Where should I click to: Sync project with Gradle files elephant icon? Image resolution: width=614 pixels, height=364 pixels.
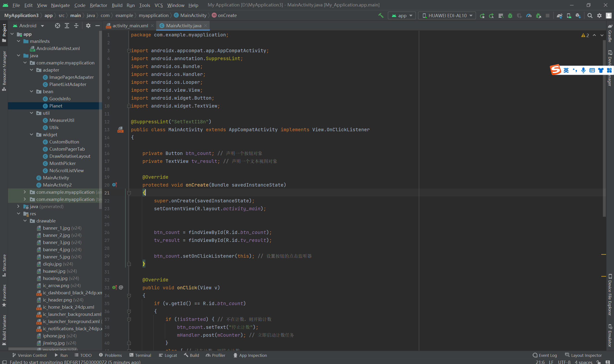tap(560, 16)
